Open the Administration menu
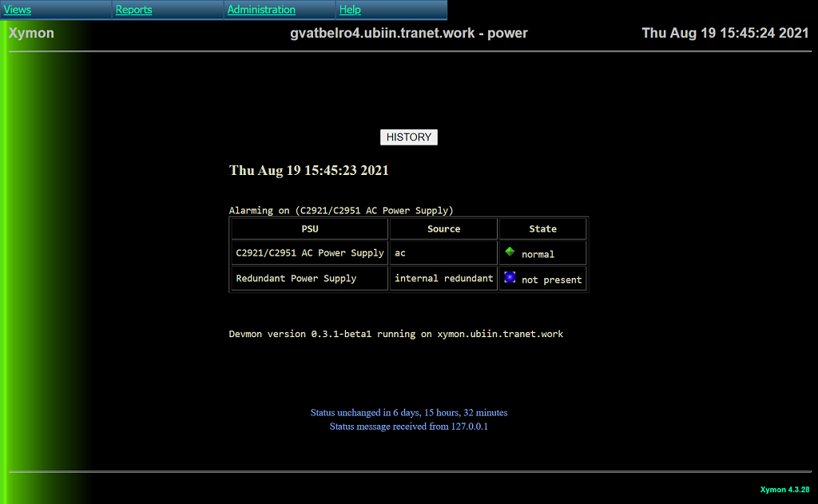The width and height of the screenshot is (818, 504). [261, 10]
